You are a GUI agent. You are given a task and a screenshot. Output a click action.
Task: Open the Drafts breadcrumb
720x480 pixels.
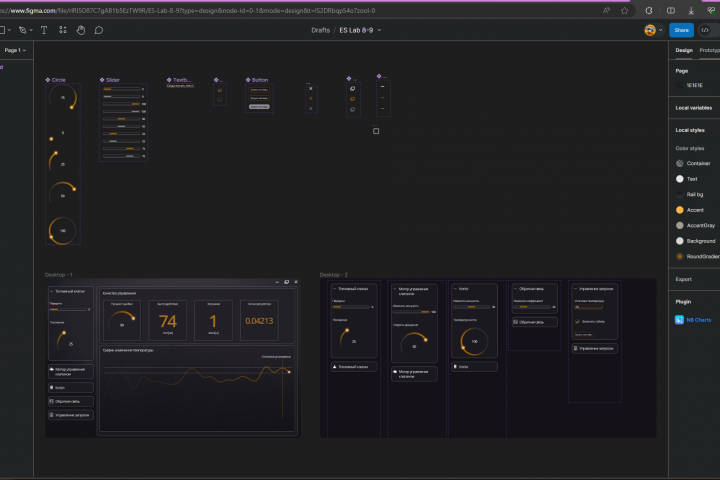pyautogui.click(x=321, y=30)
